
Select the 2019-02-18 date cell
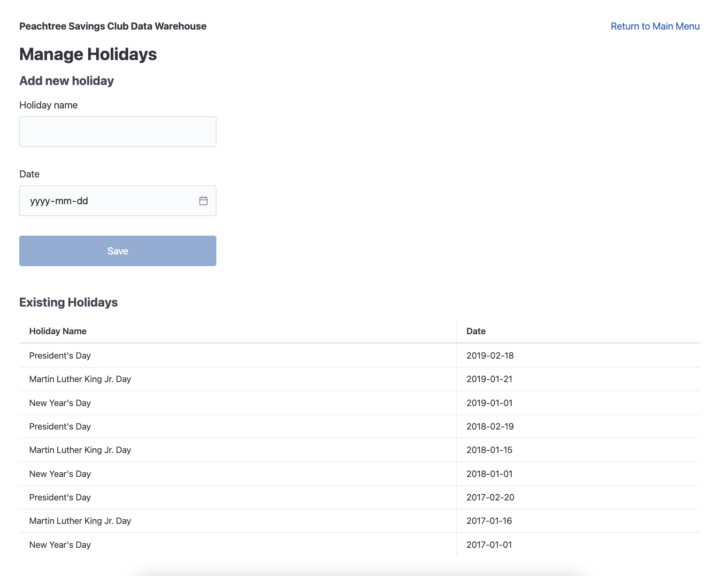pos(490,355)
